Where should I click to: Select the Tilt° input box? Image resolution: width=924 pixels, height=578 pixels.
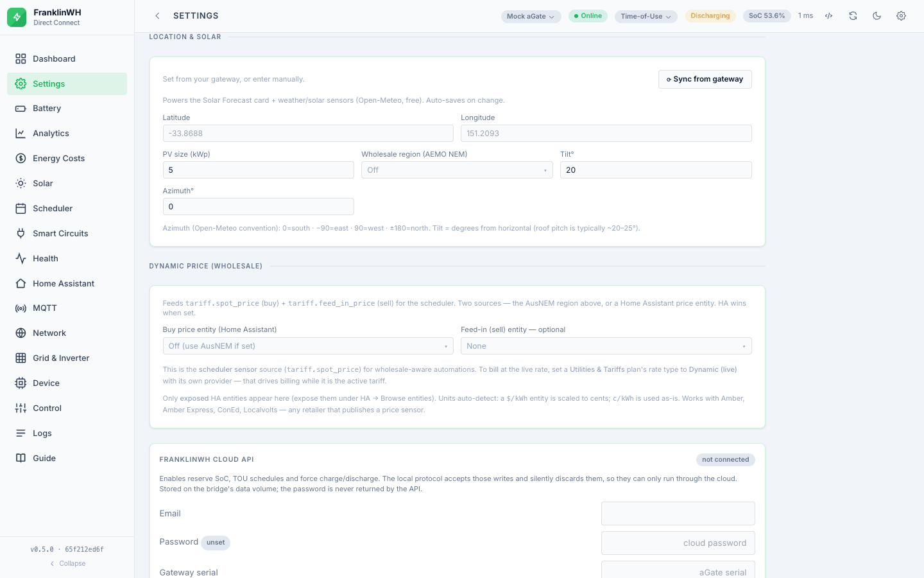656,170
